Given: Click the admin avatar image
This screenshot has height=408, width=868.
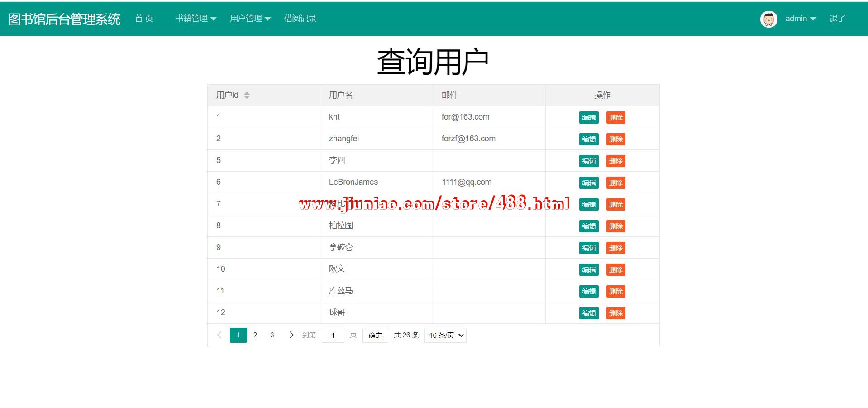Looking at the screenshot, I should tap(768, 19).
